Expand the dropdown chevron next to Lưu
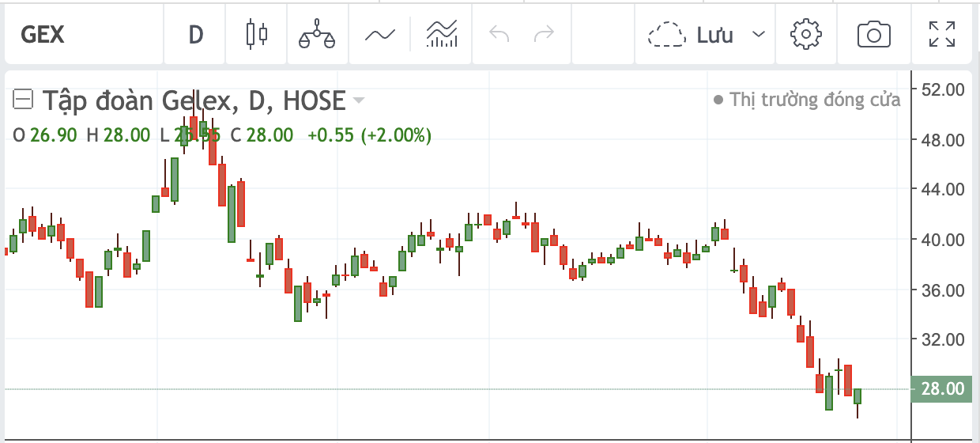 tap(759, 35)
